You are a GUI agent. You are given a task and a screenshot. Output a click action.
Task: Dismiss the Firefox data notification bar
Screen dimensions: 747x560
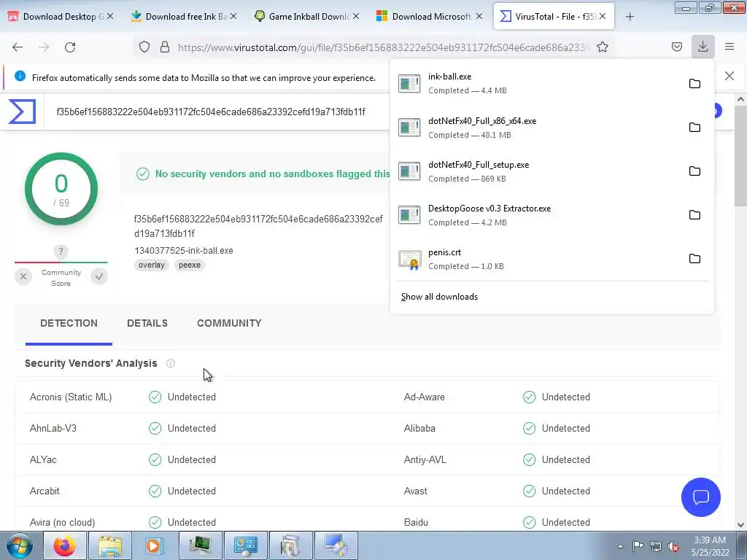pyautogui.click(x=729, y=76)
